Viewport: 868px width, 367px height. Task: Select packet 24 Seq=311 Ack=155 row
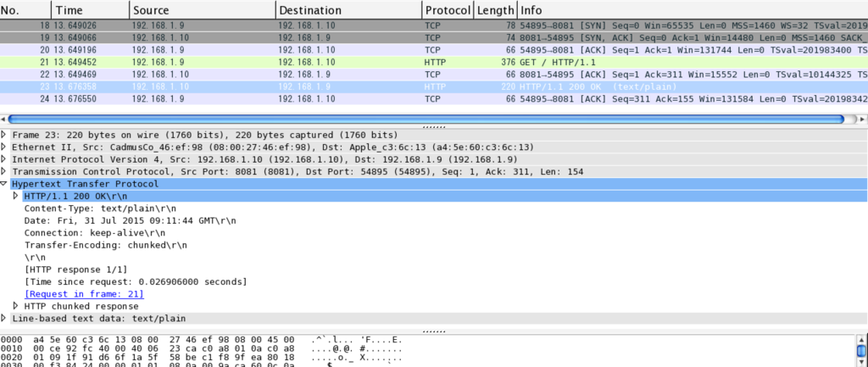pos(434,98)
